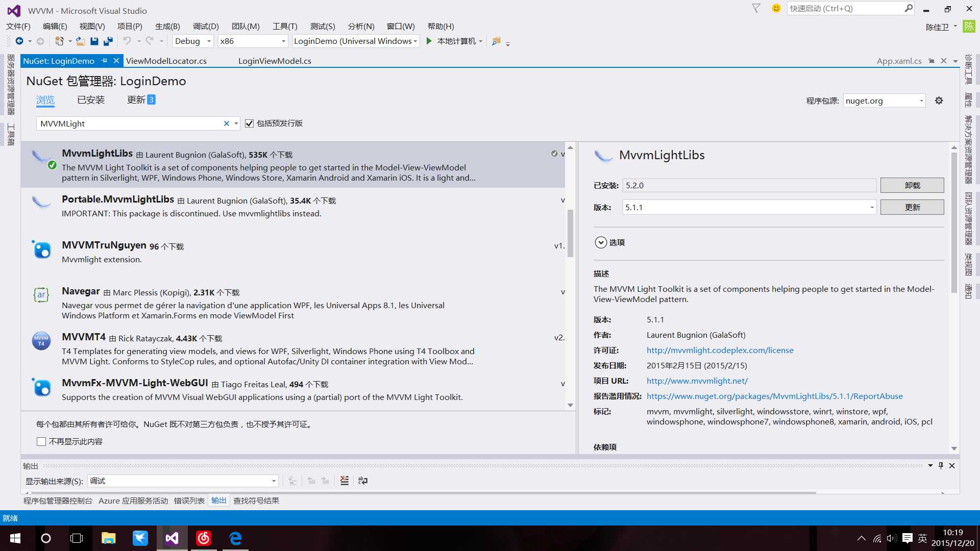
Task: Click the notifications filter flag icon
Action: [x=756, y=8]
